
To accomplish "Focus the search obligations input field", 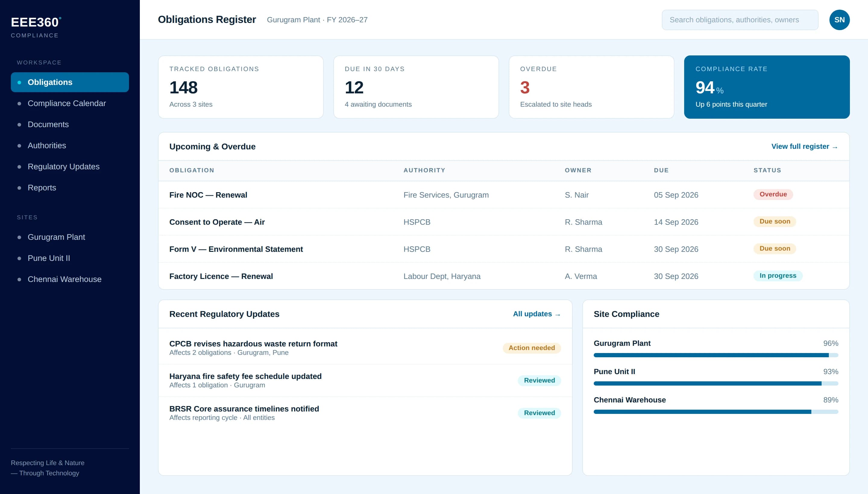I will click(x=740, y=20).
